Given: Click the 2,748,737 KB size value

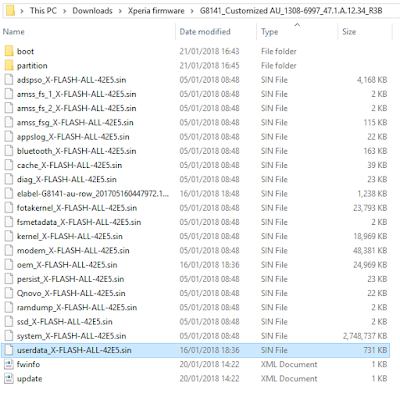Looking at the screenshot, I should point(365,336).
